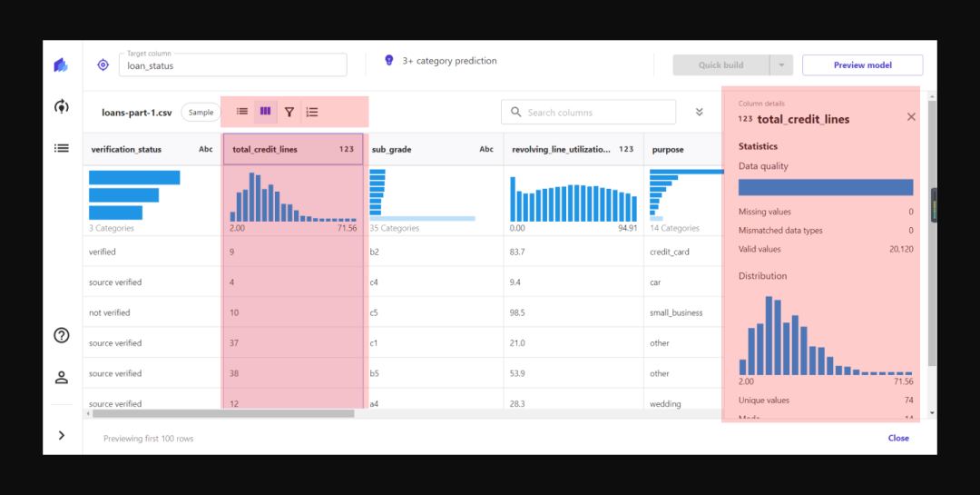Select the verification_status column header
The height and width of the screenshot is (495, 980).
pos(152,149)
